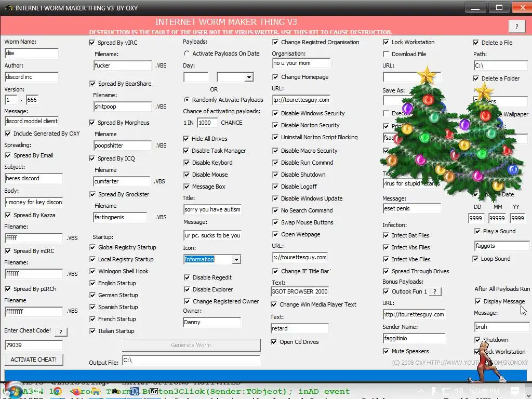Uncheck Delete a File option

click(x=476, y=43)
